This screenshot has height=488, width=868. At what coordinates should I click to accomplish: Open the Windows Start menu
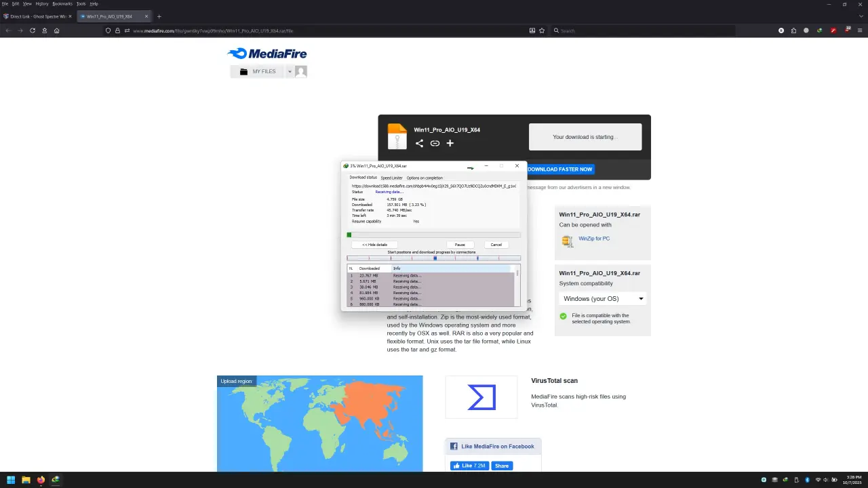11,480
